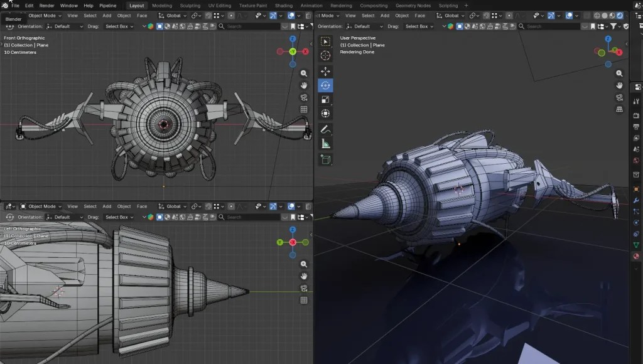Switch to wireframe shading in right viewport
Viewport: 643px width, 364px height.
coord(597,16)
